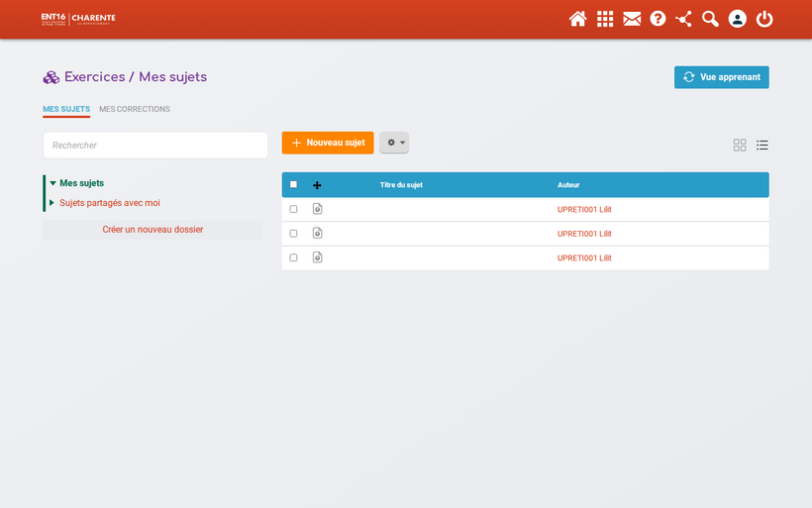
Task: Expand the Sujets partagés avec moi arrow
Action: pyautogui.click(x=51, y=203)
